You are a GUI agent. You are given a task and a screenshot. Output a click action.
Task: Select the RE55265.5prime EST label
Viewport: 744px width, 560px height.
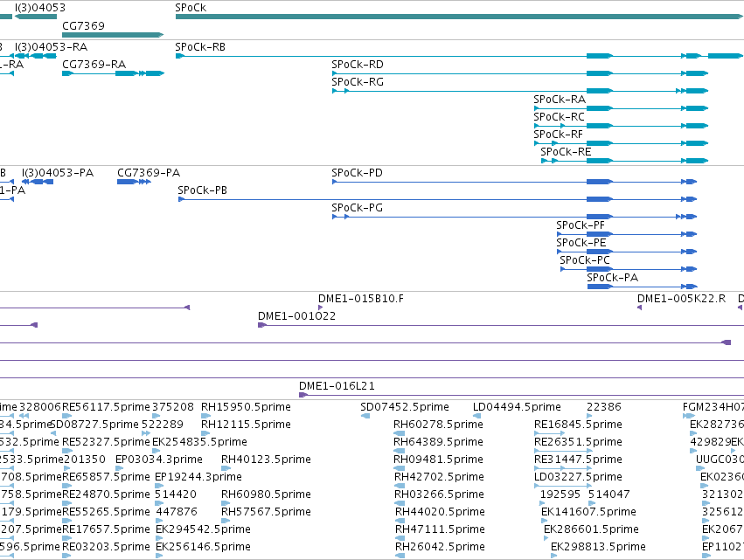106,513
